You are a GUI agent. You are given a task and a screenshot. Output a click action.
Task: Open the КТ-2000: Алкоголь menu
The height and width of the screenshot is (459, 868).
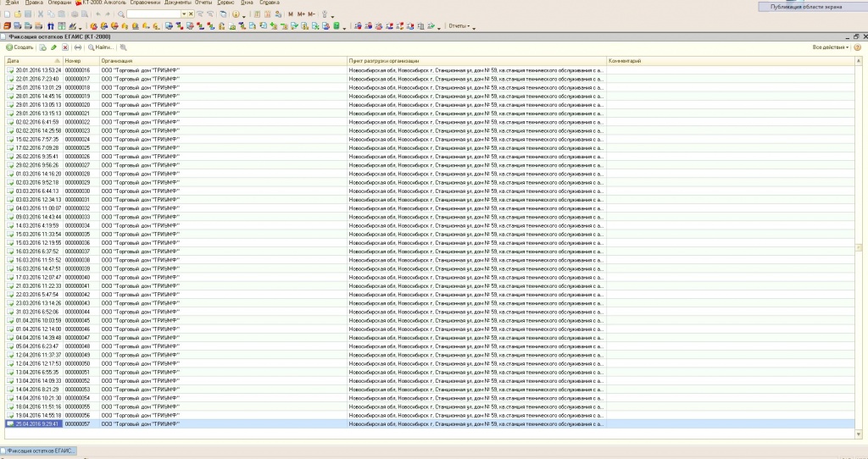(x=101, y=3)
